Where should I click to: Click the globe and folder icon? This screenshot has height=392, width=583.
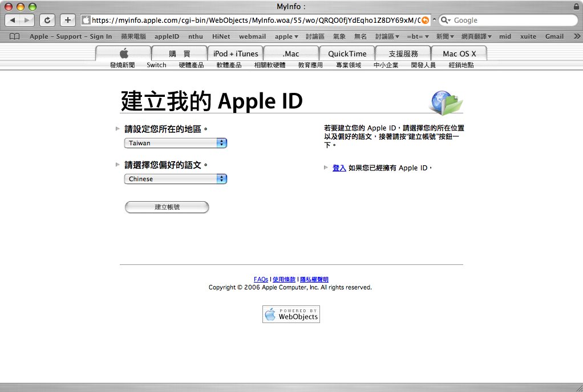(446, 103)
